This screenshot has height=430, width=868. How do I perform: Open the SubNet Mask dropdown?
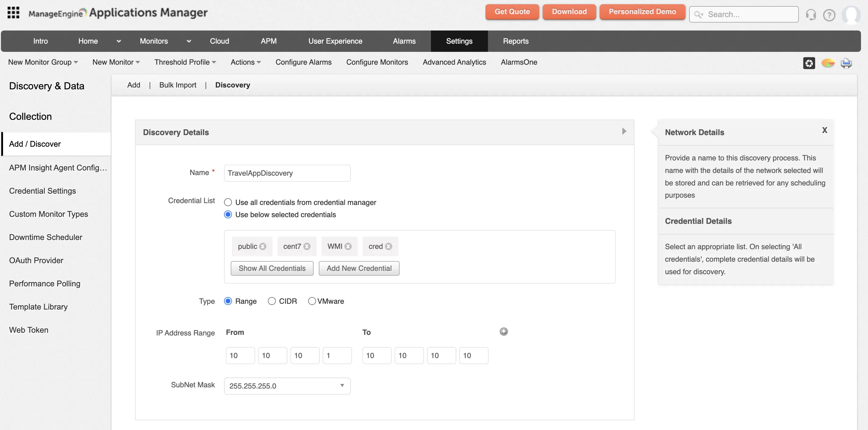(287, 386)
